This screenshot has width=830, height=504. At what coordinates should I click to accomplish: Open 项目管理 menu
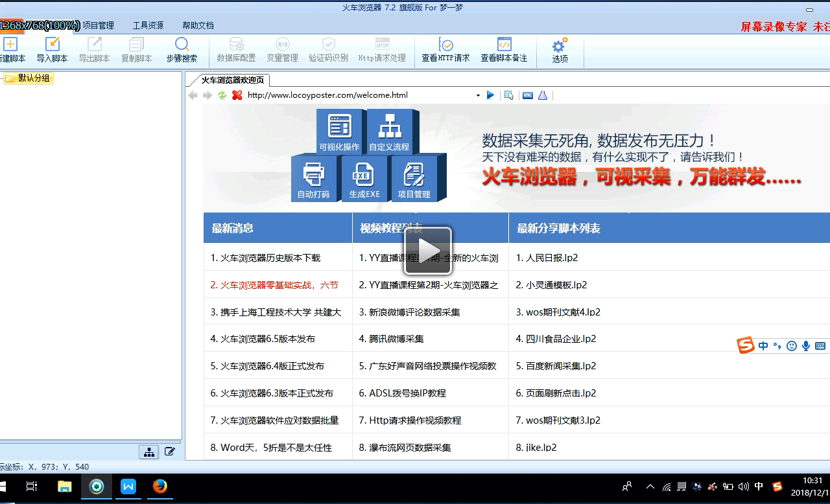[98, 25]
